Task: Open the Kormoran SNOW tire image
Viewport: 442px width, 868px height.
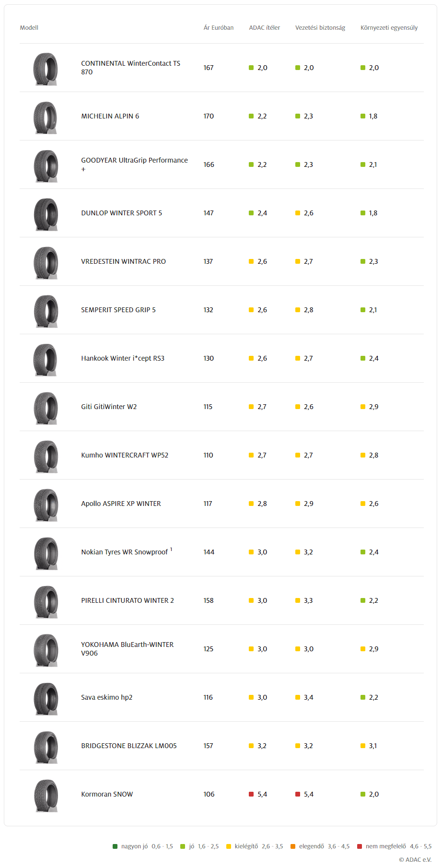Action: point(46,796)
